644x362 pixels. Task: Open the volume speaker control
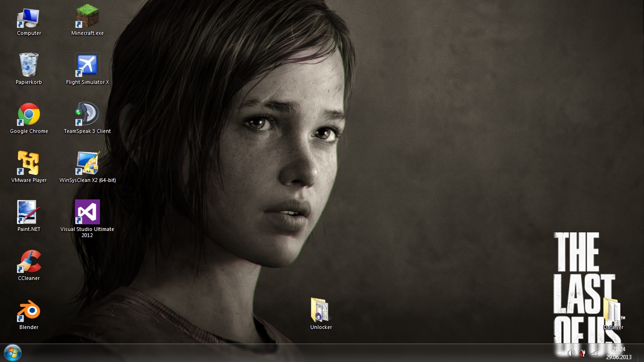(571, 353)
